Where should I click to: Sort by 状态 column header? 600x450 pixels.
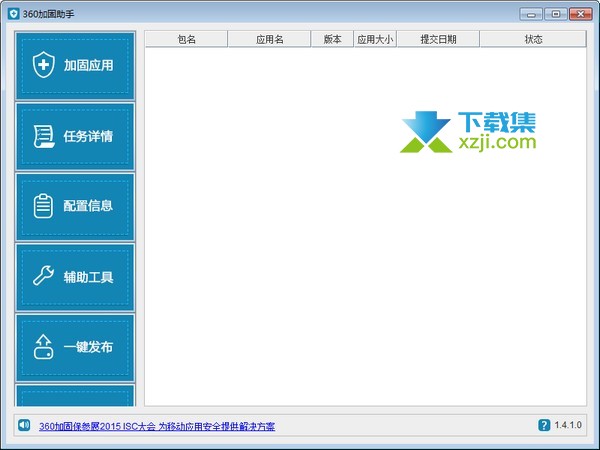click(x=533, y=39)
